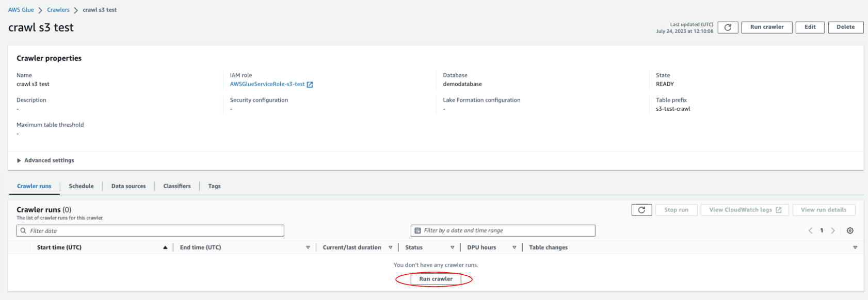
Task: Go to the next page of crawler runs
Action: [x=833, y=230]
